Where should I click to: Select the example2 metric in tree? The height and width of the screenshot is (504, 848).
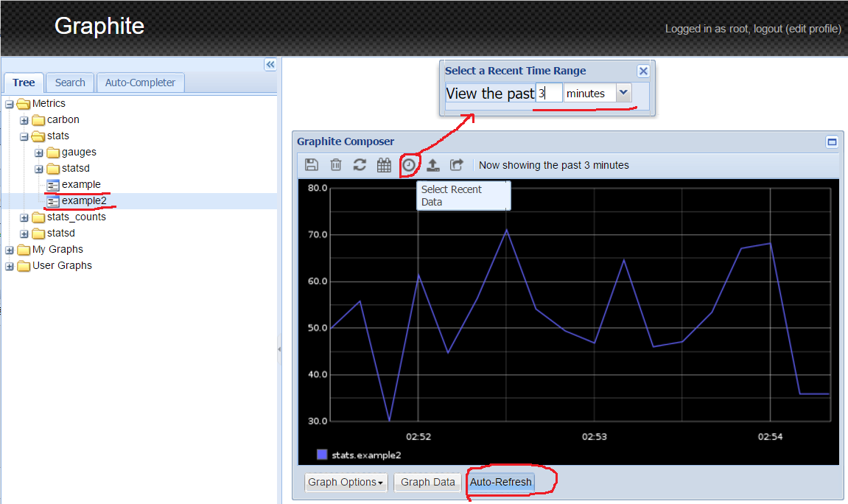pos(84,200)
